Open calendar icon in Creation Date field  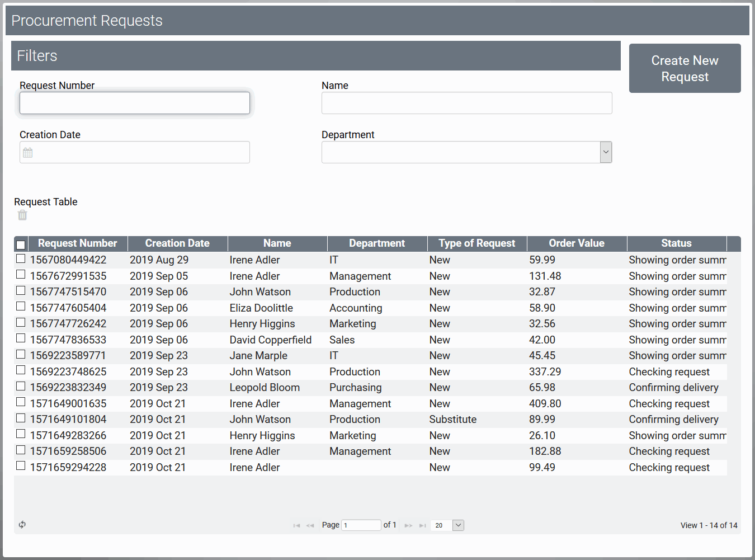click(28, 153)
